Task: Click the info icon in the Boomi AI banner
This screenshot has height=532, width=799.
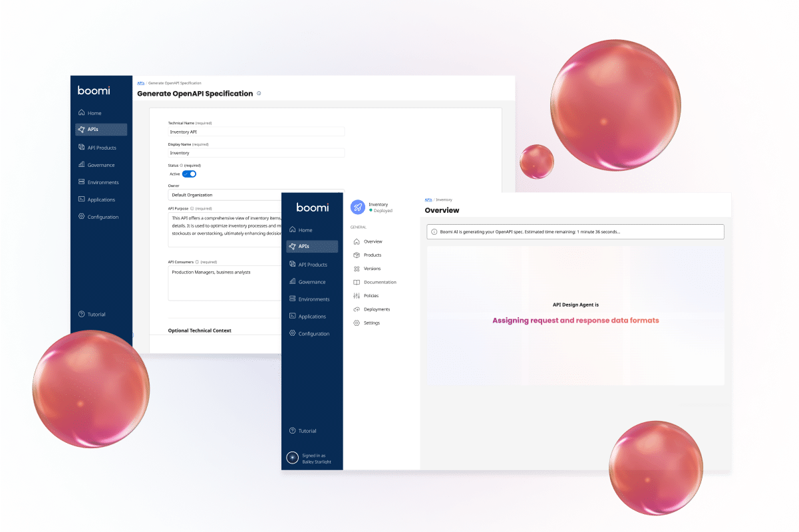Action: tap(434, 232)
